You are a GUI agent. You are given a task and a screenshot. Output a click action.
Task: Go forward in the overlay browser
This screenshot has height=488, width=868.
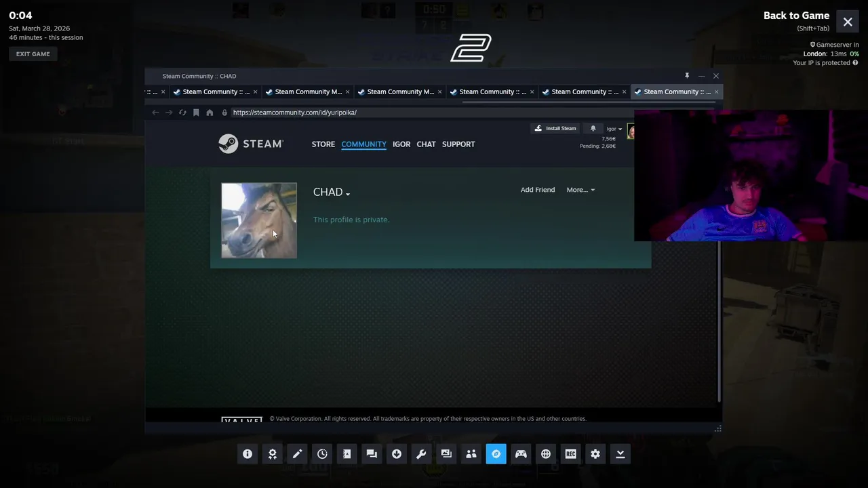pyautogui.click(x=169, y=113)
